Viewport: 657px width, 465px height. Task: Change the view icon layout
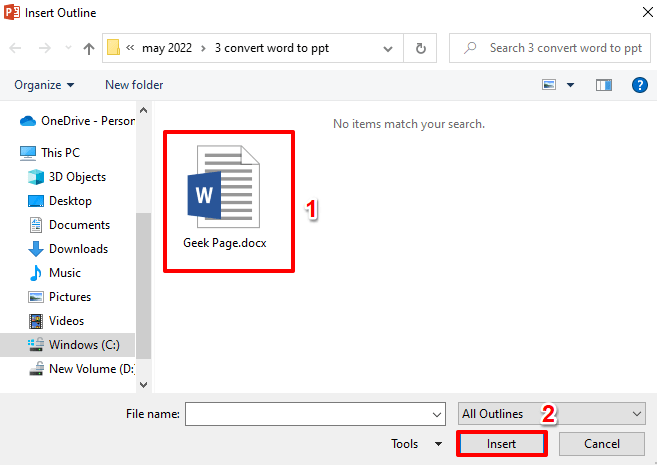coord(549,85)
